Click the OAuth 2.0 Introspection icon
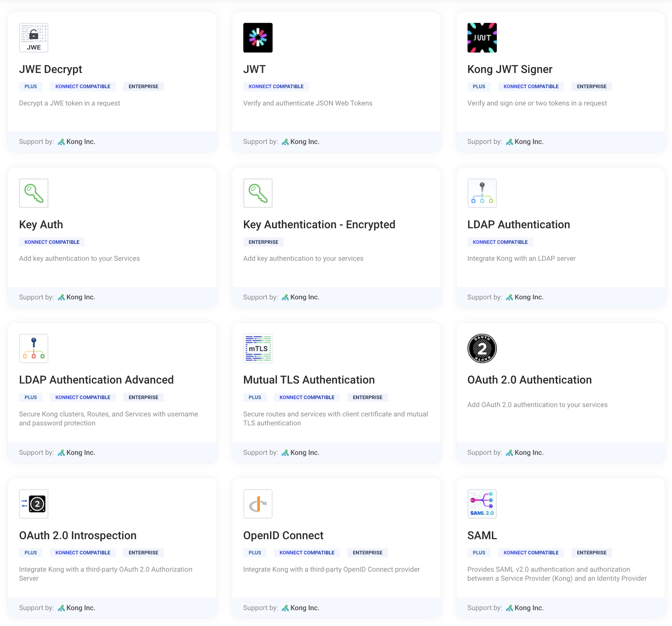The width and height of the screenshot is (672, 626). pos(33,504)
